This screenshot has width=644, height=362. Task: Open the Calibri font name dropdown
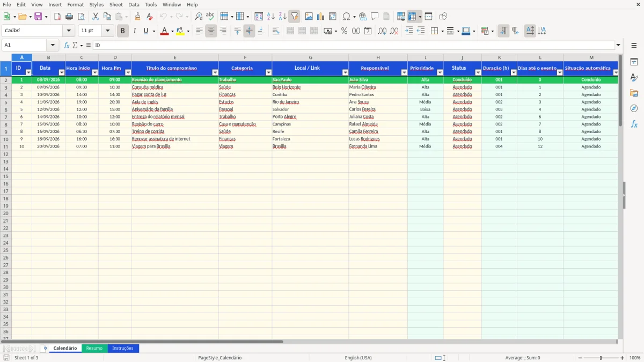[69, 31]
